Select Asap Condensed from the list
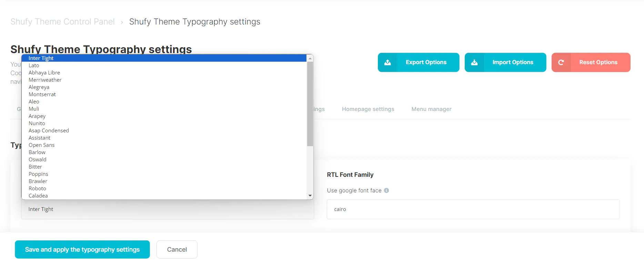The height and width of the screenshot is (262, 644). pyautogui.click(x=49, y=131)
